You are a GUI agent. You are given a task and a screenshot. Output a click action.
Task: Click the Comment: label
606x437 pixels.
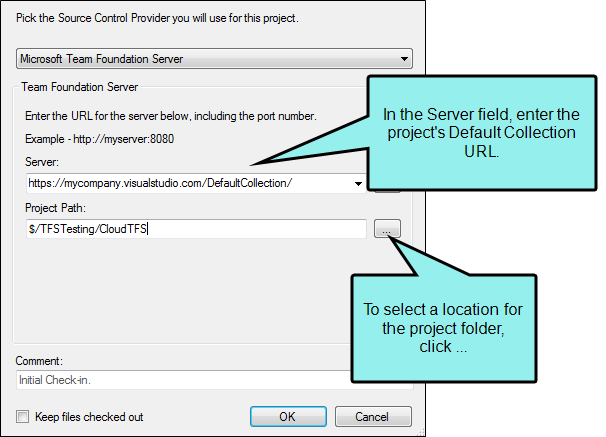point(39,361)
